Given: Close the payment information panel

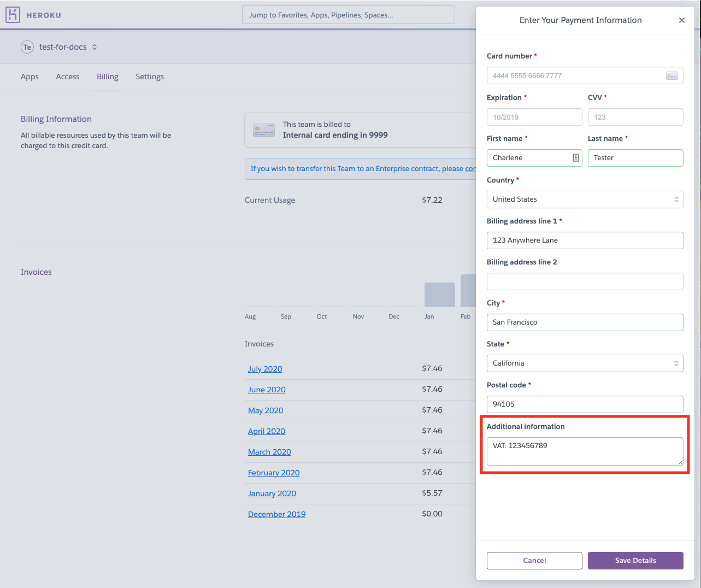Looking at the screenshot, I should point(681,20).
